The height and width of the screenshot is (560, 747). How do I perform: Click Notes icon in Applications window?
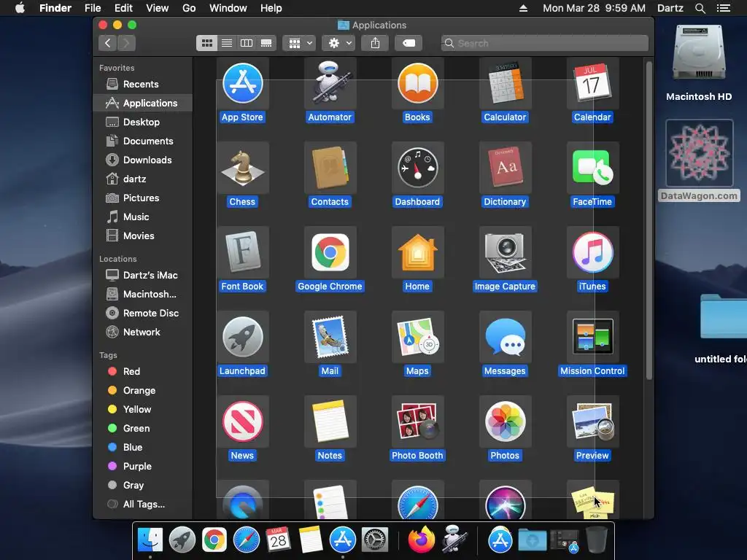[330, 421]
